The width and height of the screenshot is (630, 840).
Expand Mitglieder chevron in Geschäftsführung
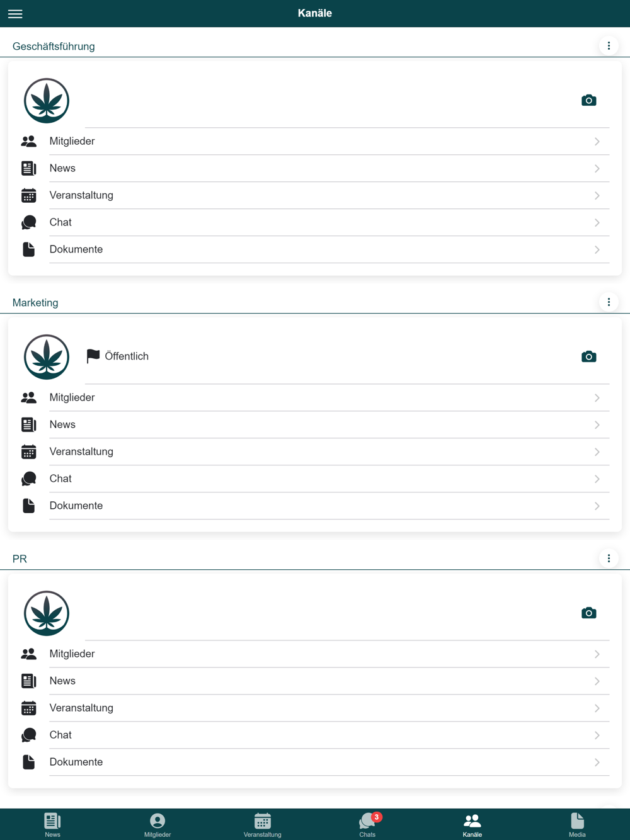tap(597, 142)
